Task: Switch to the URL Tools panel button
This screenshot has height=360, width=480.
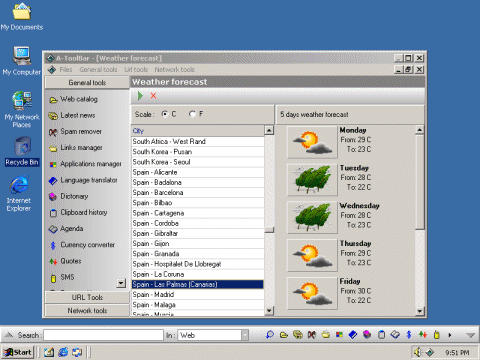Action: pos(87,297)
